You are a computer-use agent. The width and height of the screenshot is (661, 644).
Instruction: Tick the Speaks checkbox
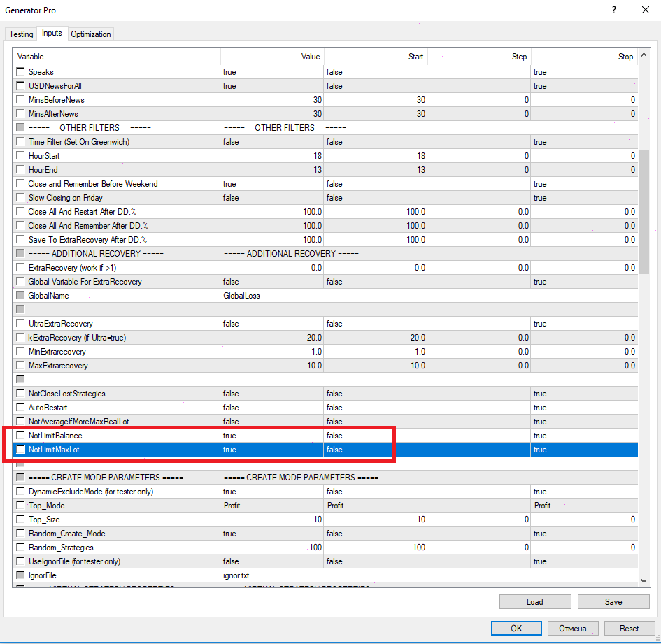pos(20,71)
